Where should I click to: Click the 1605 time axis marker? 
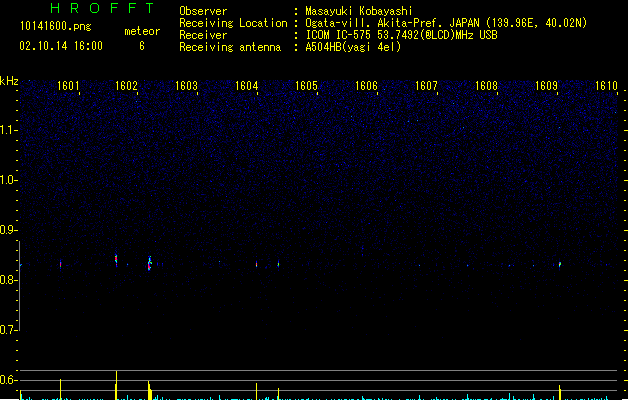(306, 86)
